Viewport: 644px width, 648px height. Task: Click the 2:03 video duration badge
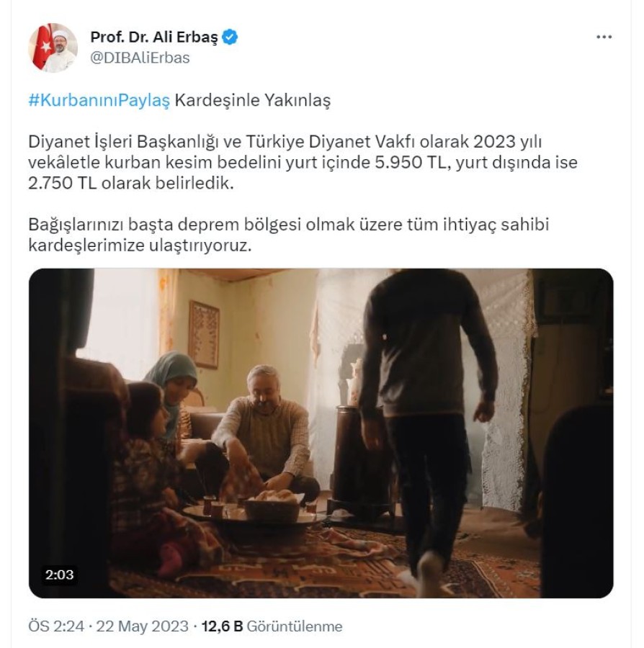coord(60,575)
